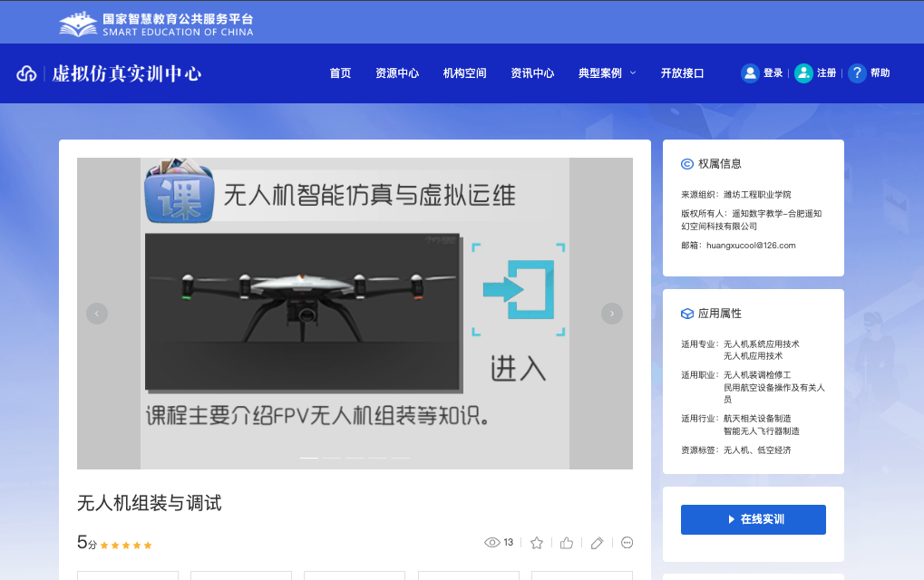Click the cloud icon beside 虚拟仿真实训中心
Image resolution: width=924 pixels, height=580 pixels.
pos(26,73)
